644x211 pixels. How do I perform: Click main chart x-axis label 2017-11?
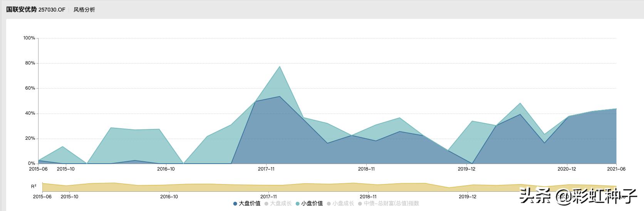(266, 169)
